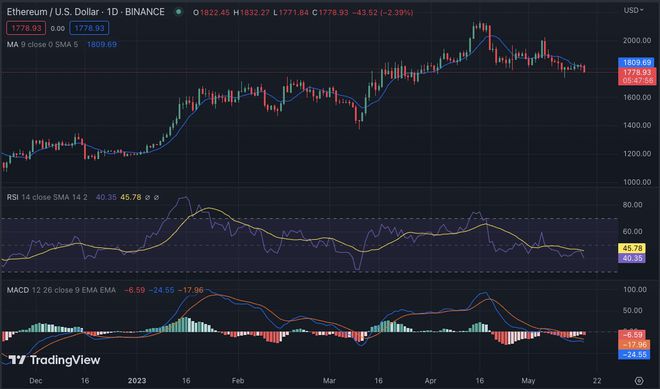Click the 2023 label on time axis
This screenshot has height=389, width=660.
point(137,381)
